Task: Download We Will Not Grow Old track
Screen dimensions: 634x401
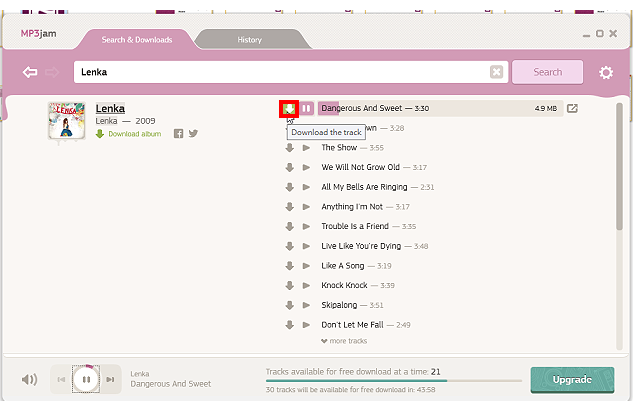Action: 290,167
